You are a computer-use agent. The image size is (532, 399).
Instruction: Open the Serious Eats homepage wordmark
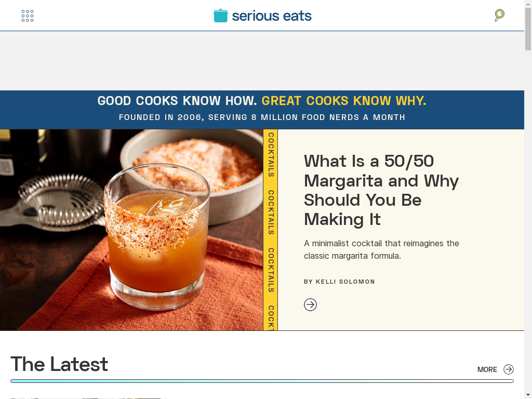271,16
